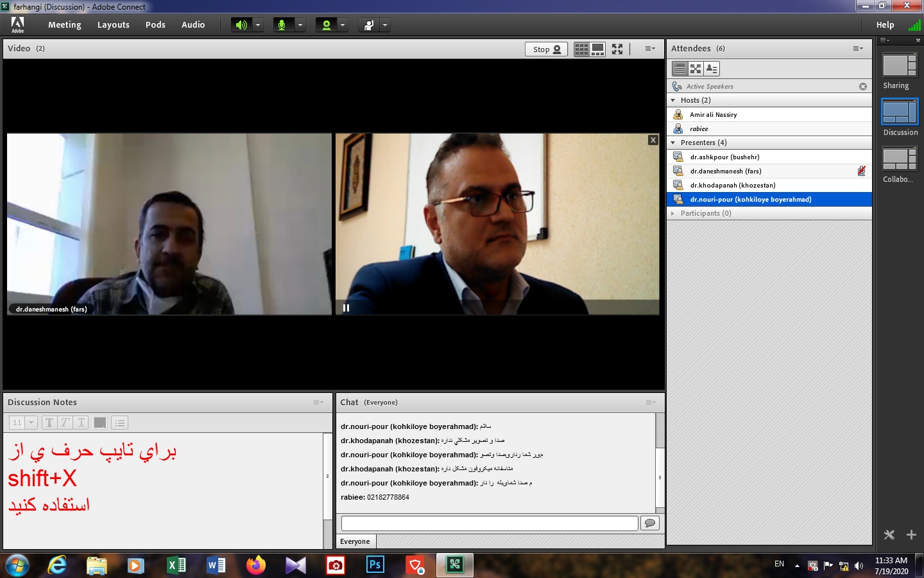The height and width of the screenshot is (578, 924).
Task: Open the Layouts menu
Action: pos(113,25)
